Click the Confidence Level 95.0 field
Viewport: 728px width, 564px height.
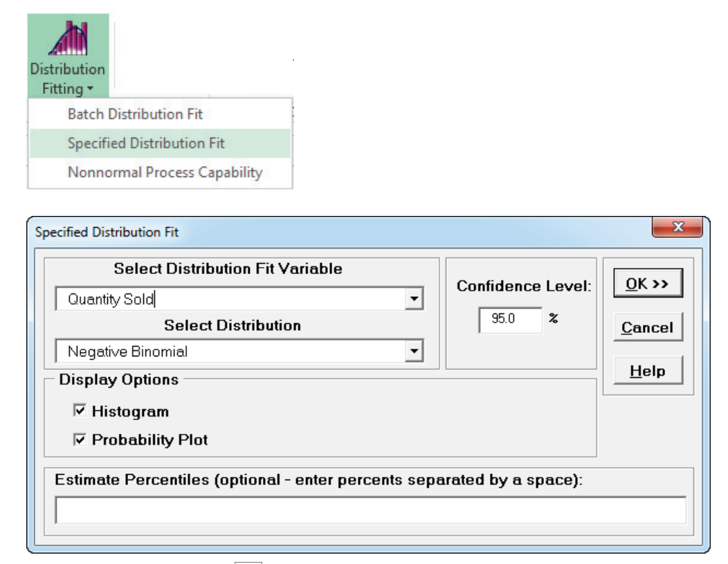tap(509, 321)
